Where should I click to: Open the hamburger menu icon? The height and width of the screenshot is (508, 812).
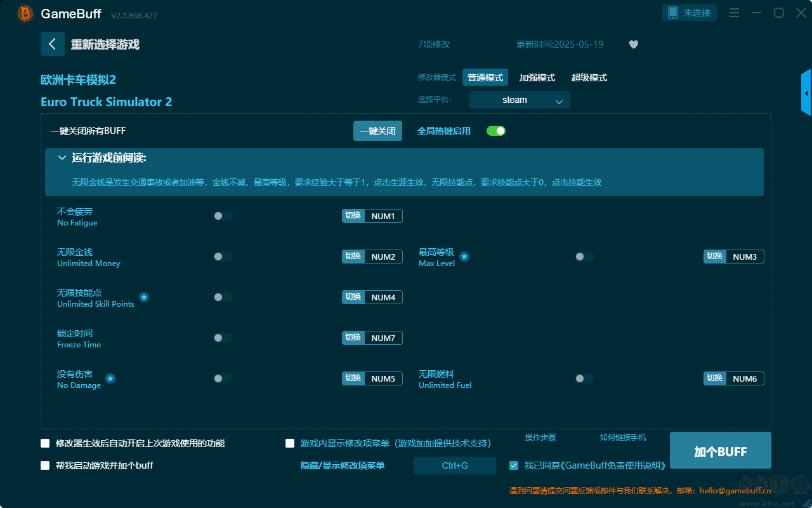(734, 13)
